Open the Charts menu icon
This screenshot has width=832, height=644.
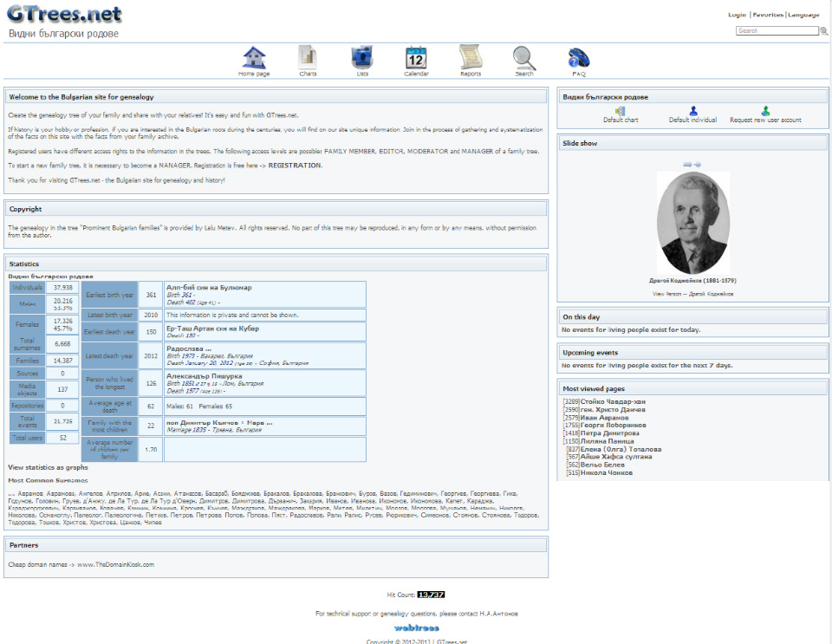pos(308,58)
